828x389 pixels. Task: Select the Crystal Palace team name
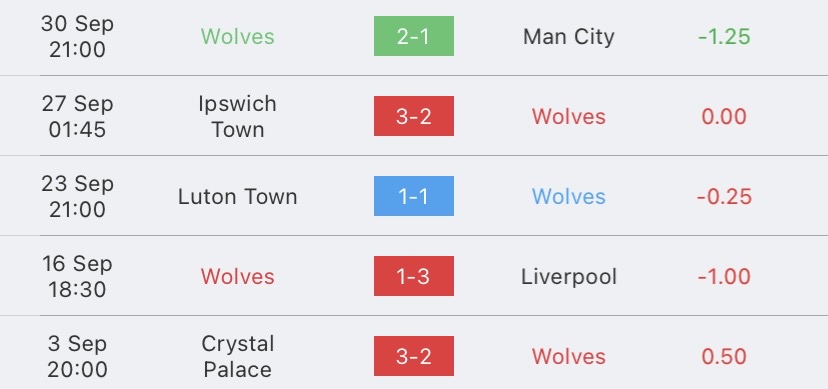point(238,357)
